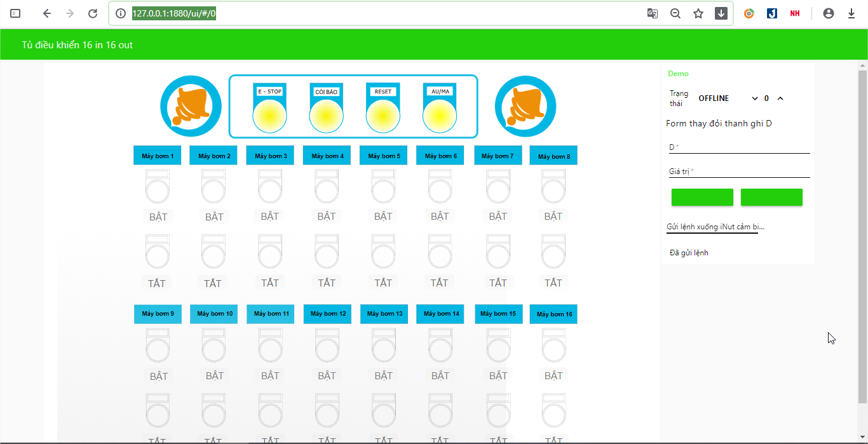Open the NH browser extension
868x444 pixels.
[x=795, y=13]
